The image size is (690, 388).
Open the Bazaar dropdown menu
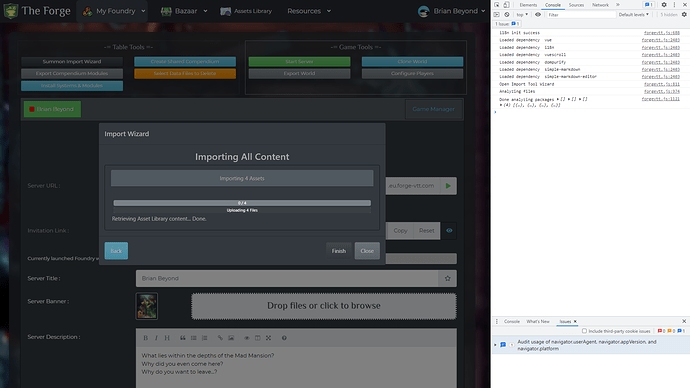coord(184,11)
